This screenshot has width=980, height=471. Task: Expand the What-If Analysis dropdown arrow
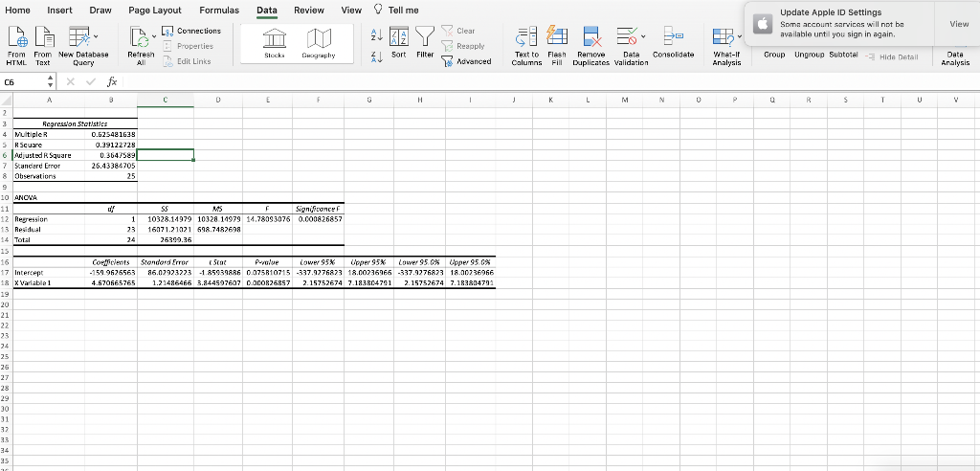[x=740, y=36]
